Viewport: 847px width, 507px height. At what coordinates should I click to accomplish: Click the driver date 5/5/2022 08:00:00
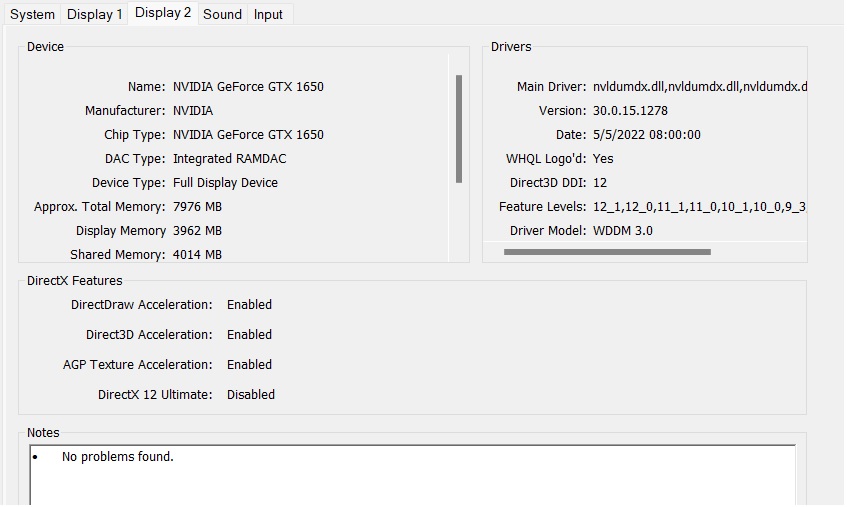click(647, 134)
